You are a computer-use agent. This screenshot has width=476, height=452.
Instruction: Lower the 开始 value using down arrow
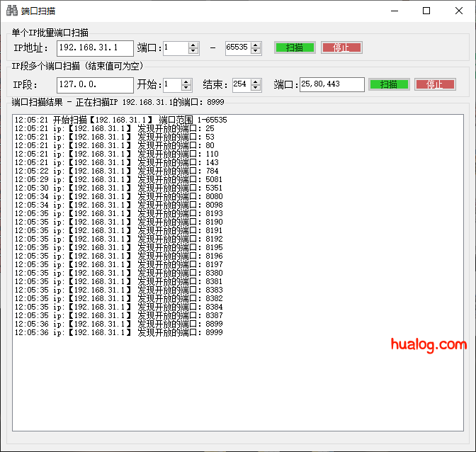(x=187, y=88)
